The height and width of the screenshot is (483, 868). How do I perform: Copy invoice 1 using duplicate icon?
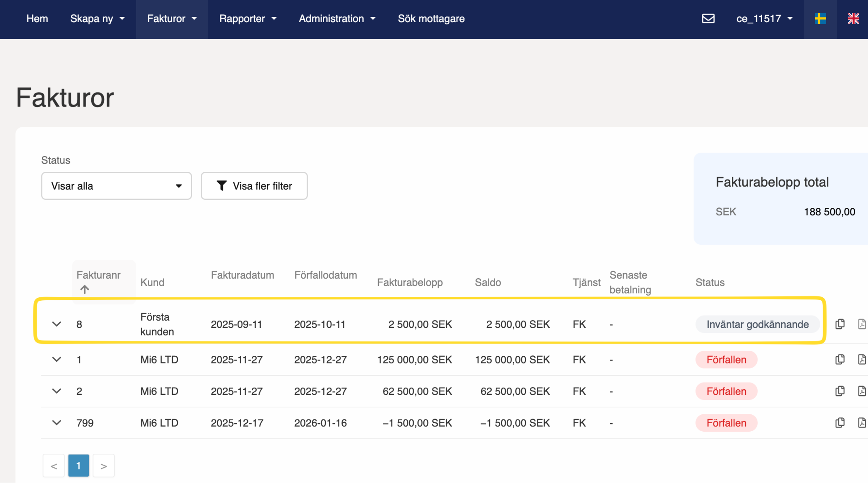pos(840,360)
